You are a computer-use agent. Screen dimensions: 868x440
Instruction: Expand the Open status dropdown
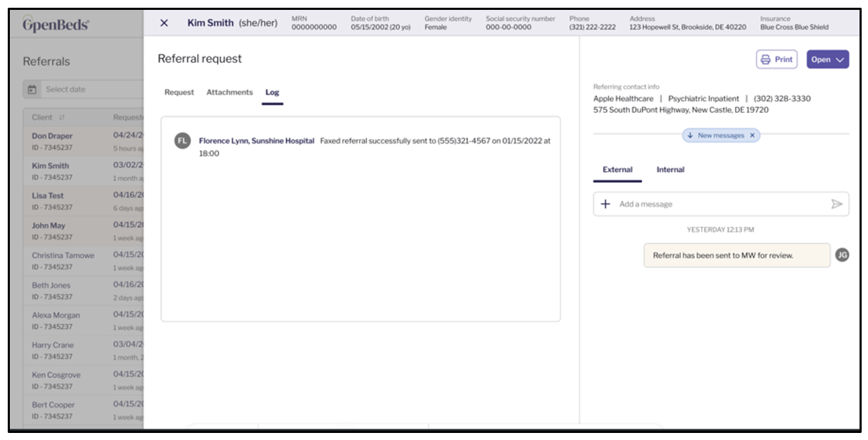pos(828,60)
